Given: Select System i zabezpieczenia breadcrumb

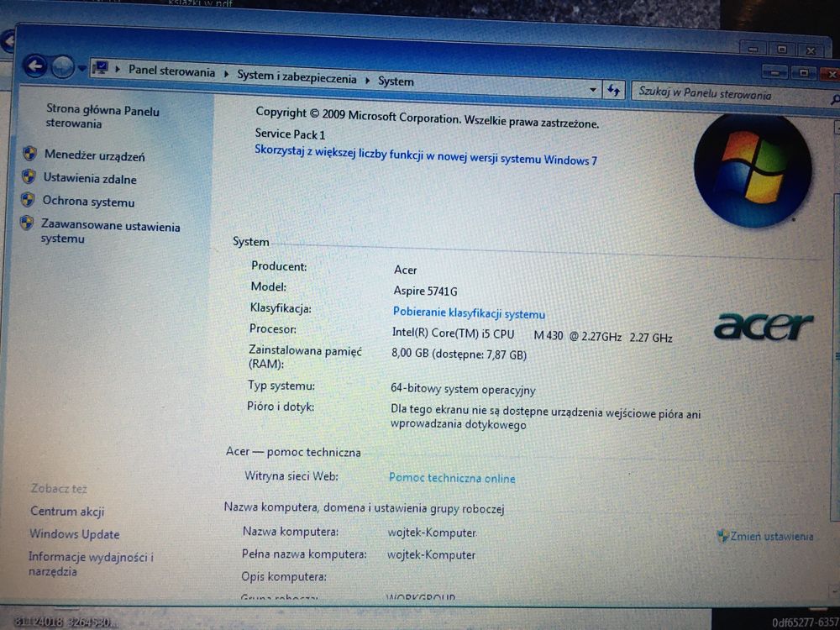Looking at the screenshot, I should [297, 76].
